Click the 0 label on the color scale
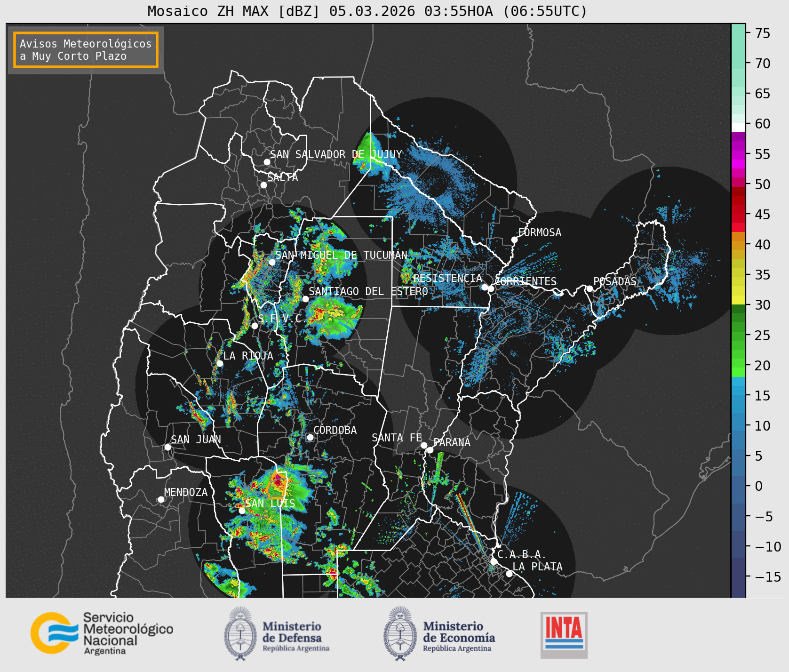 [758, 486]
